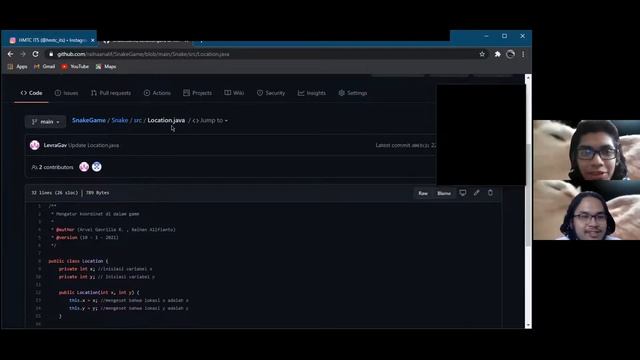Screen dimensions: 640x360
Task: Open the Insights repository tab
Action: tap(312, 93)
